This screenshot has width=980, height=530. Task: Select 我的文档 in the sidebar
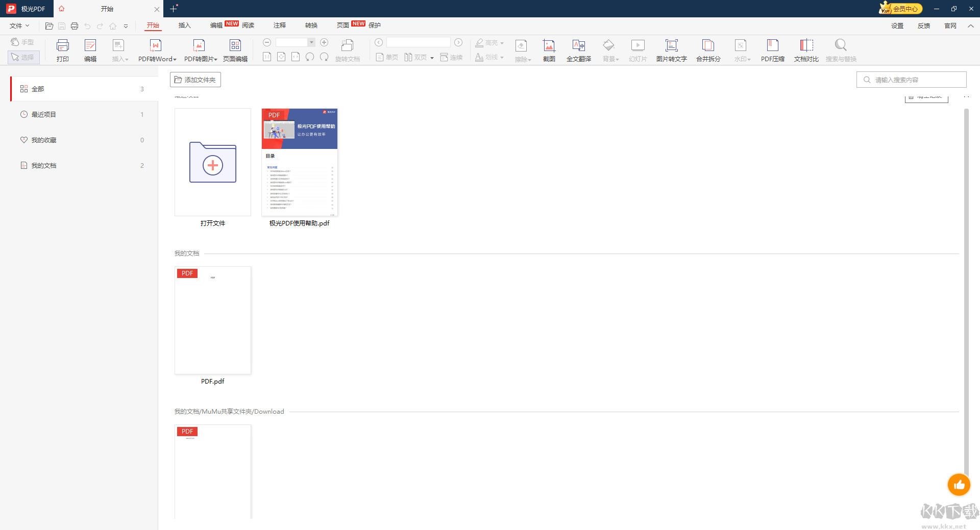[84, 165]
